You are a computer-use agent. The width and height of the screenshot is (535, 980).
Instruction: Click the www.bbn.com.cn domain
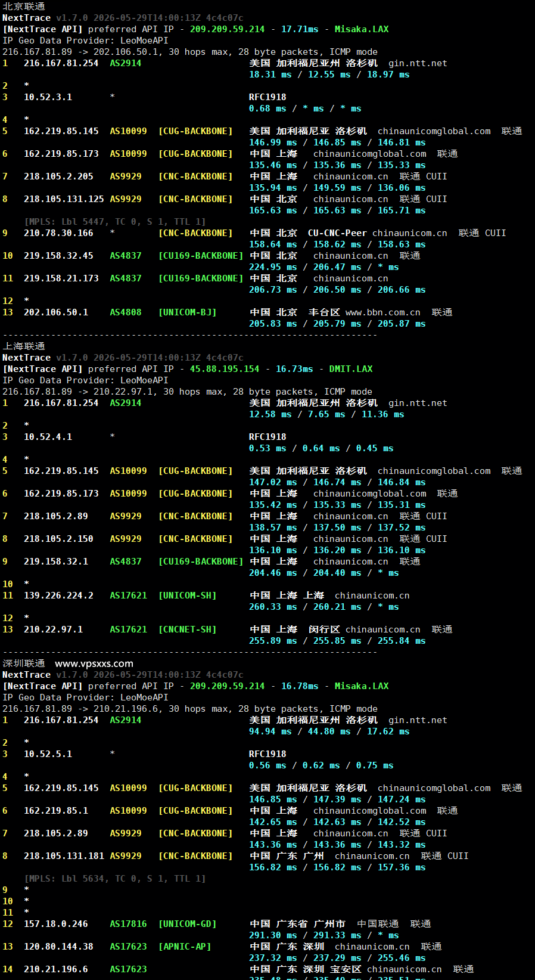tap(383, 312)
